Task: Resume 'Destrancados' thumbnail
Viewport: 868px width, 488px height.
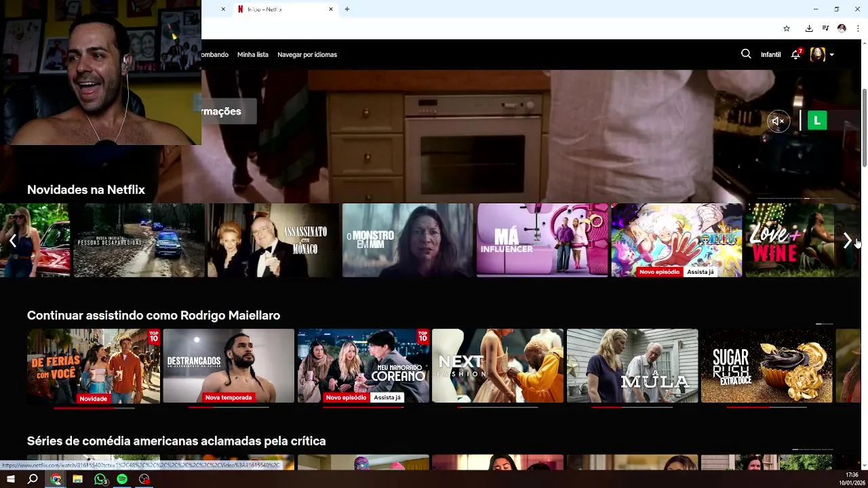Action: tap(229, 366)
